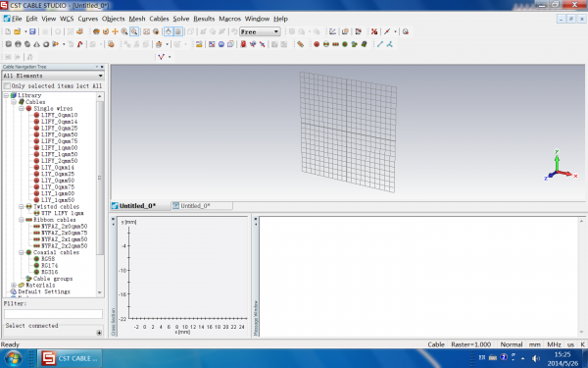Click the taskbar volume speaker icon
This screenshot has width=588, height=368.
(536, 358)
